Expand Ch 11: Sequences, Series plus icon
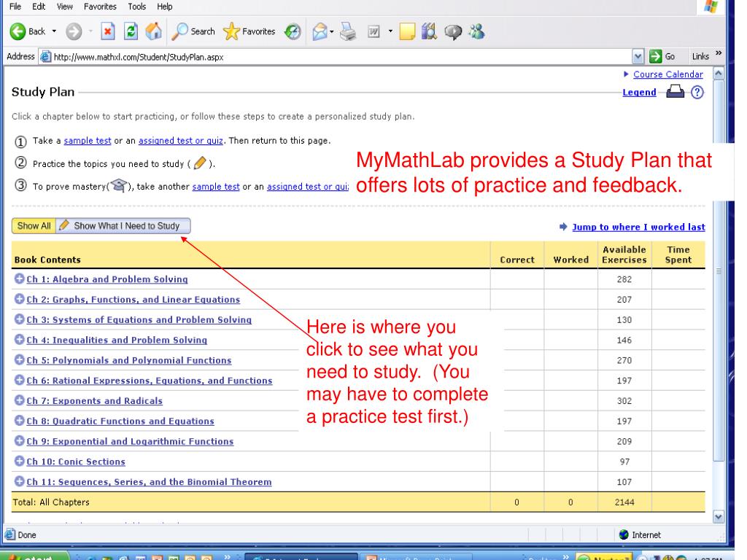Viewport: 747px width, 560px height. tap(19, 481)
